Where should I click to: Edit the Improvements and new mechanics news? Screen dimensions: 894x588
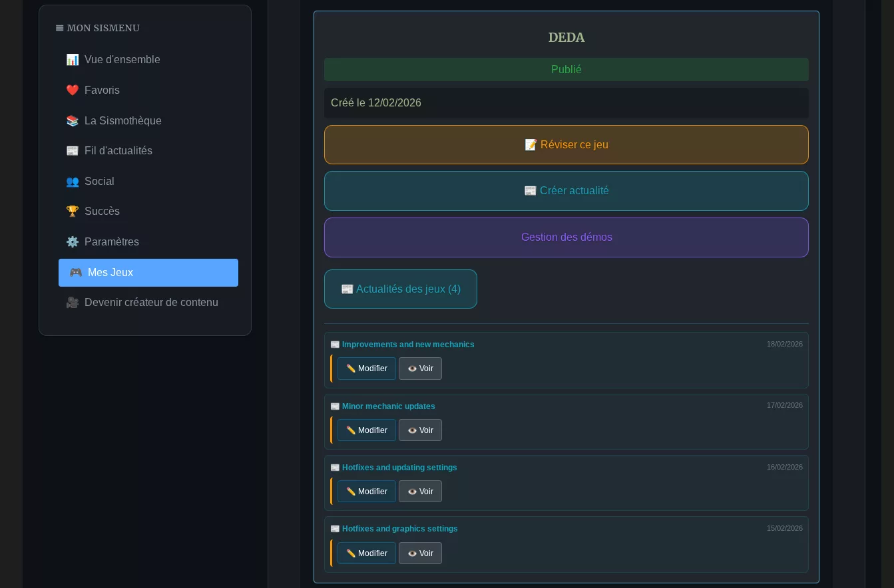(366, 368)
